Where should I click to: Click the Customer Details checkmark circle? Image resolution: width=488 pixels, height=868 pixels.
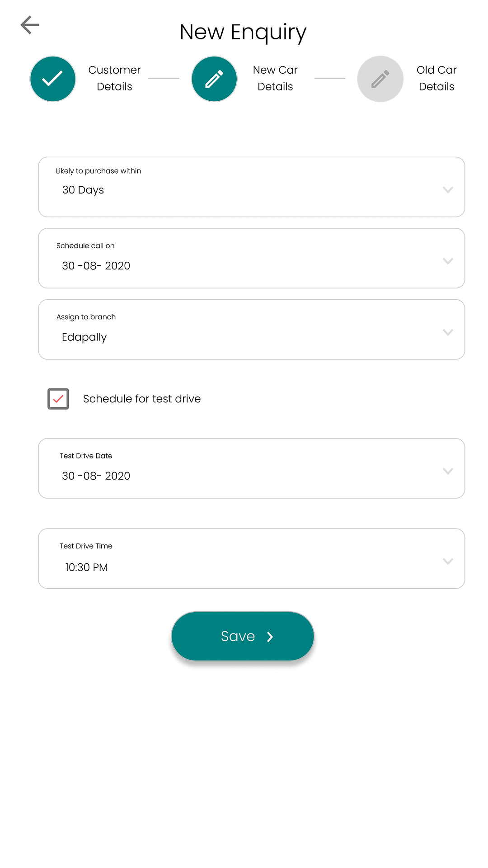point(53,79)
